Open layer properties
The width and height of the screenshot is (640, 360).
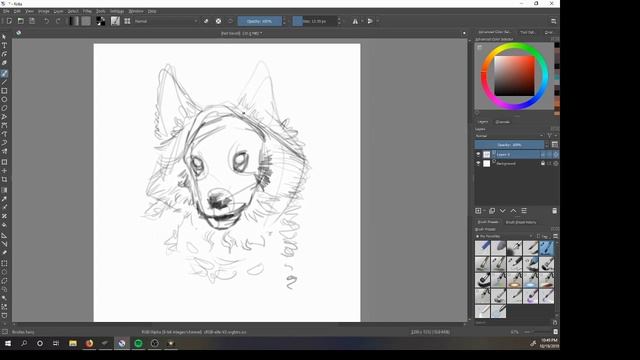(524, 211)
